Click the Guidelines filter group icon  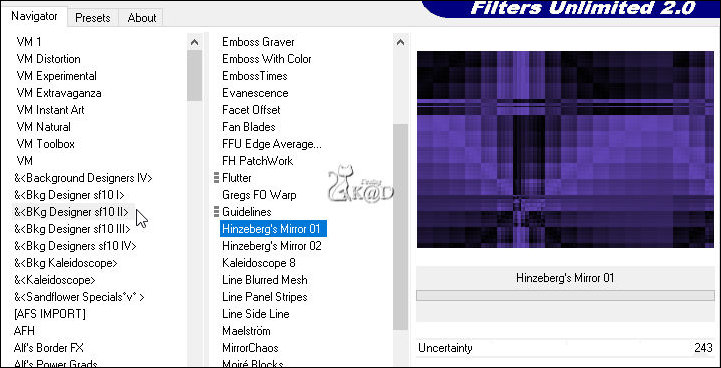[216, 212]
